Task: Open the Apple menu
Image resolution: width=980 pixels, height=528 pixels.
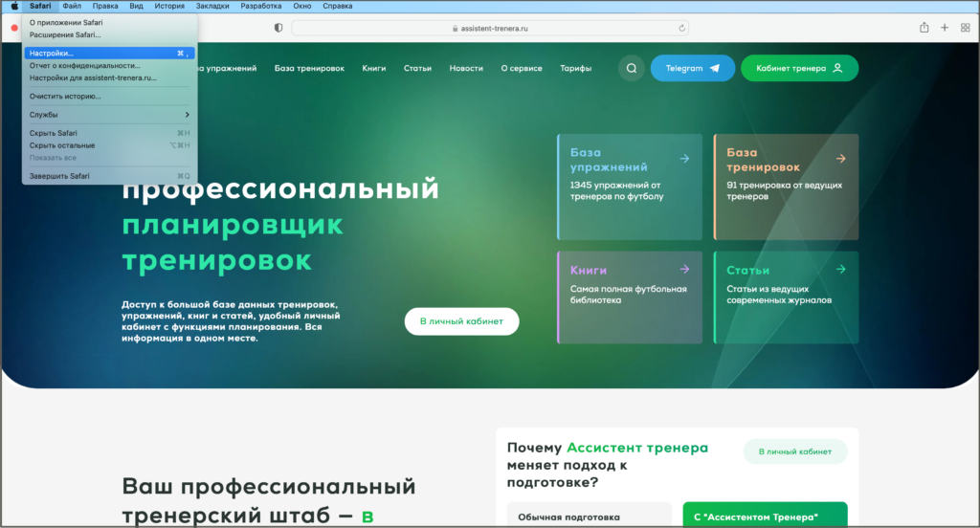Action: pyautogui.click(x=13, y=6)
